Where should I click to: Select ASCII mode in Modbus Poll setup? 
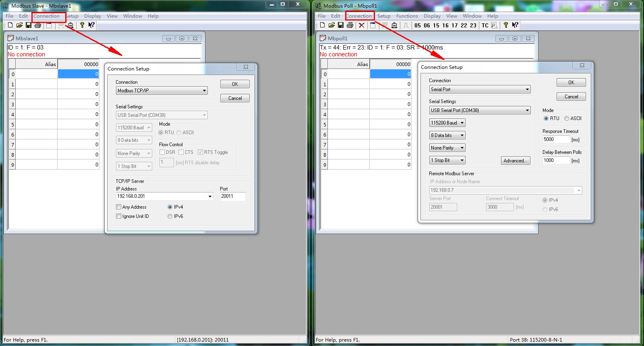click(x=567, y=118)
